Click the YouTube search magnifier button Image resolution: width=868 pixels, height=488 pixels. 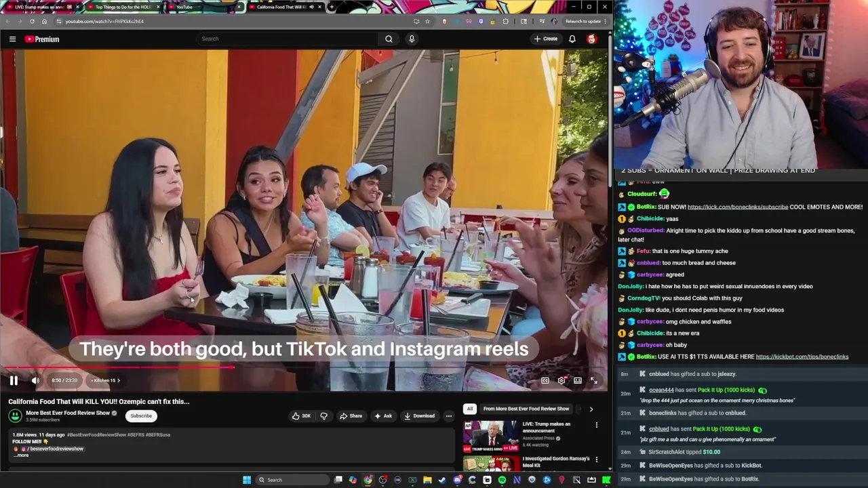point(389,39)
